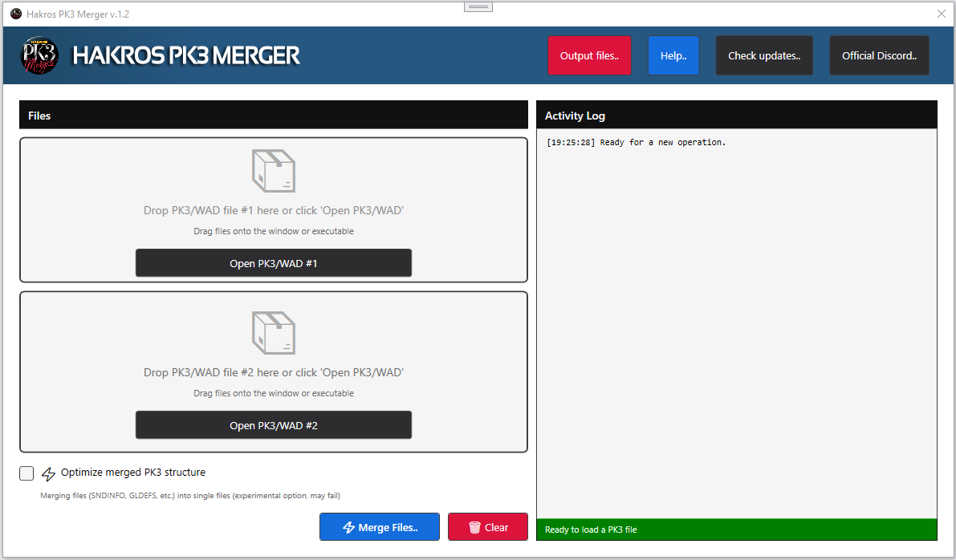
Task: Click the Hakros PK3 Merger logo icon
Action: click(x=39, y=55)
